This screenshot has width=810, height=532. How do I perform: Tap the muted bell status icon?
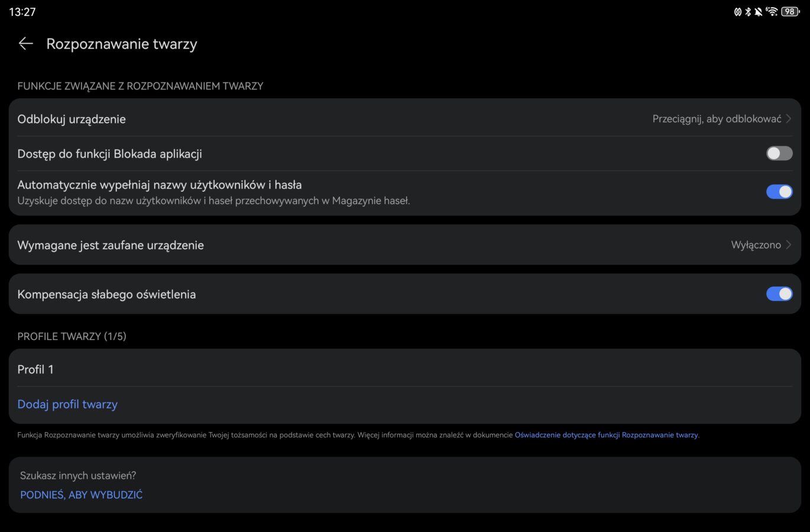[x=759, y=12]
